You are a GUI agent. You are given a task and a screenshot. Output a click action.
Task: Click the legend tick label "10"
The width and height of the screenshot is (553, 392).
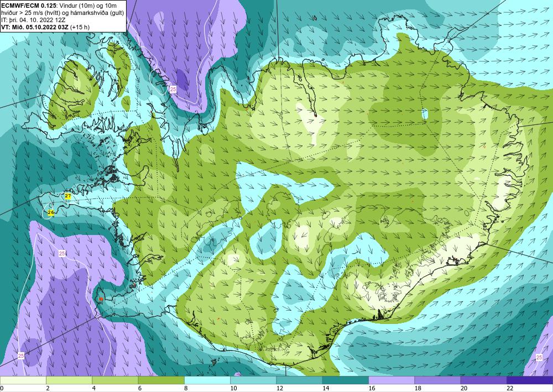(x=233, y=388)
